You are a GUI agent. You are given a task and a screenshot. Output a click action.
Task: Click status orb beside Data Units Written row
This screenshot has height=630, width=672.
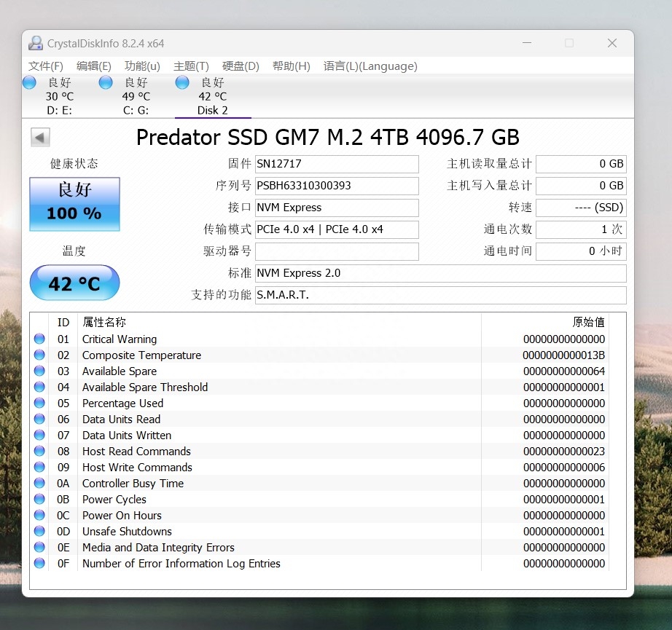(x=39, y=435)
